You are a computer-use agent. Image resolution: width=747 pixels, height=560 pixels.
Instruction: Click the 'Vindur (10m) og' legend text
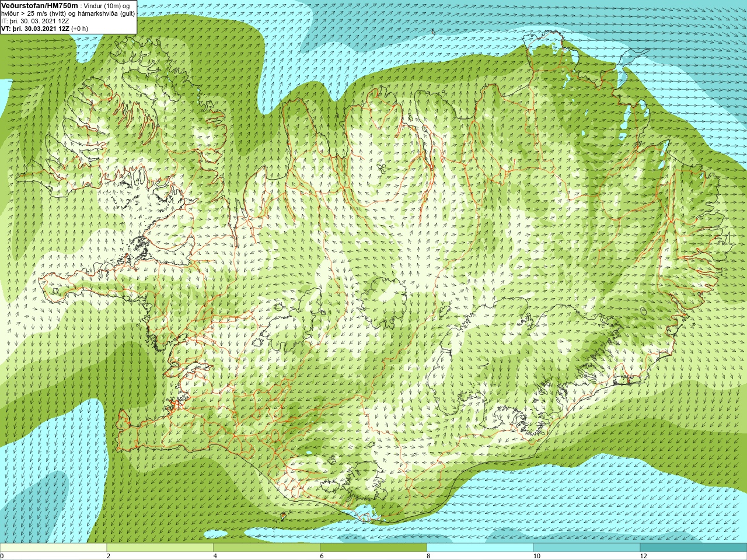pyautogui.click(x=107, y=6)
